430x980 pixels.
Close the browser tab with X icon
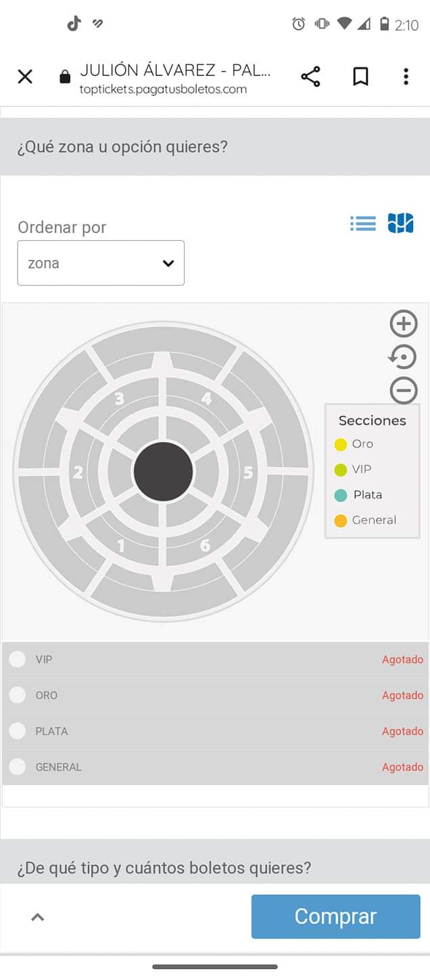(x=25, y=76)
